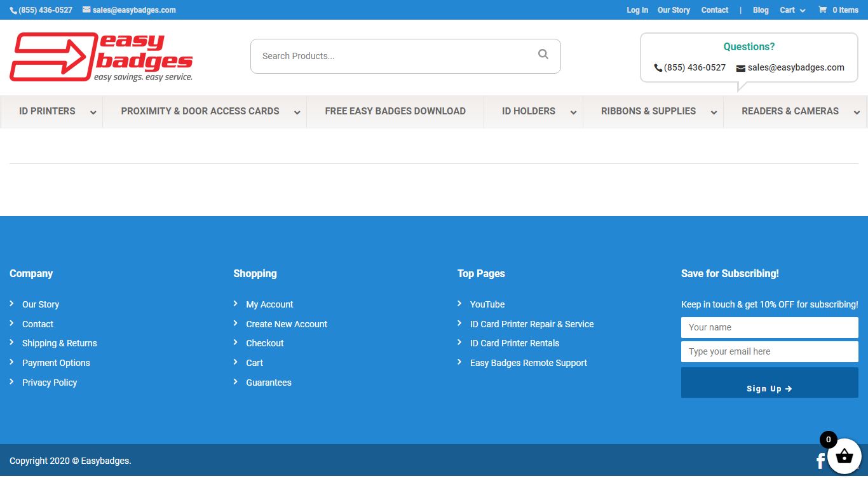Click the 0 badge on basket
This screenshot has height=488, width=868.
point(829,440)
